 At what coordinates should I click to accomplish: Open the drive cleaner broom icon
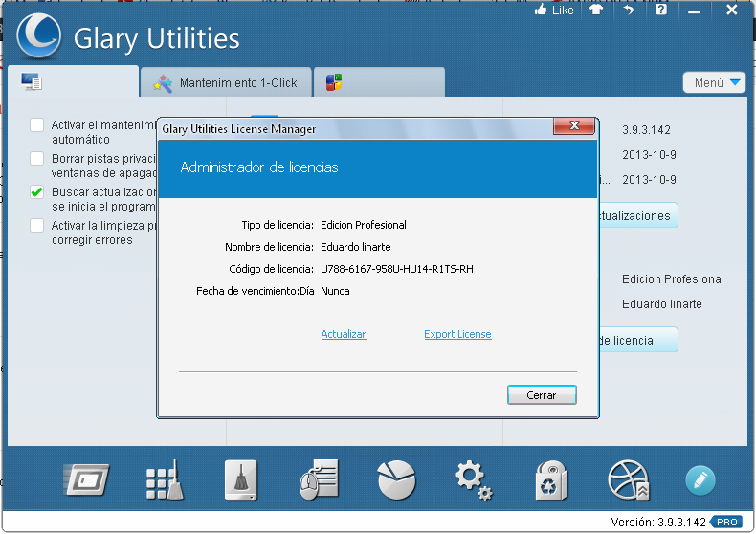pyautogui.click(x=241, y=480)
